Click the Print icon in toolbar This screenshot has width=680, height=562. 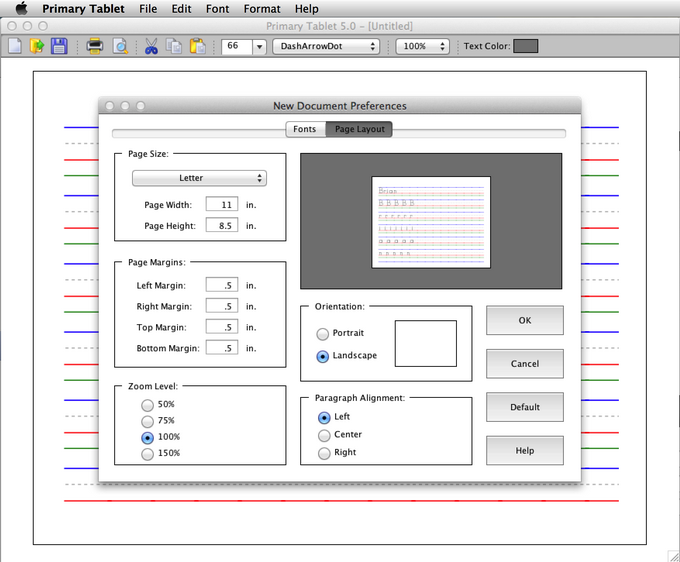click(x=94, y=46)
